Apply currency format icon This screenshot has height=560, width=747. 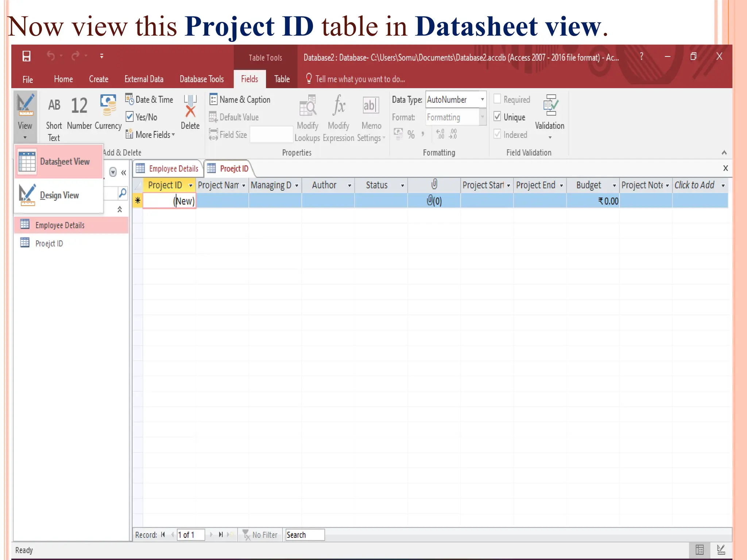[x=398, y=134]
